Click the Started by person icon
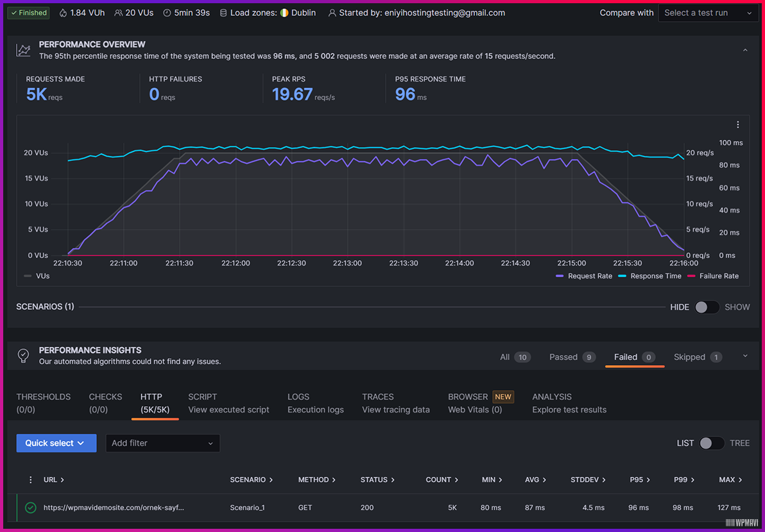This screenshot has width=765, height=532. pos(332,13)
